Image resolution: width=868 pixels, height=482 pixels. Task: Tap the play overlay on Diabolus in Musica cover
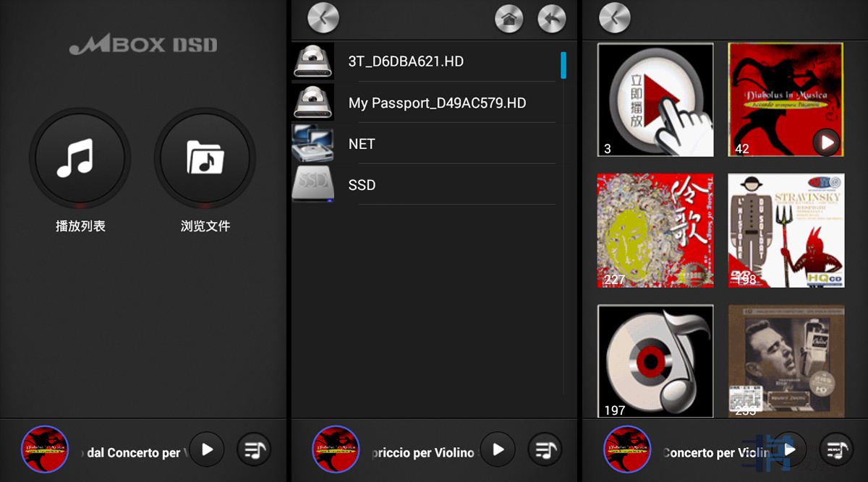826,142
